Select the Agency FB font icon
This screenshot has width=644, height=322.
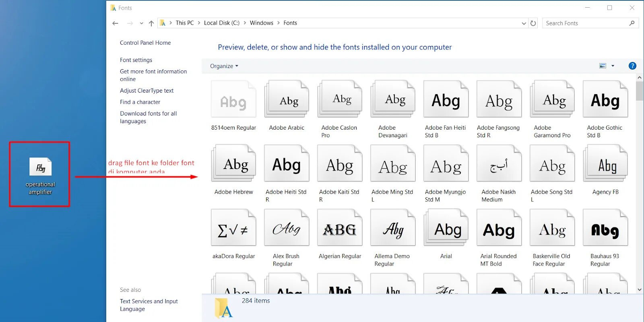[605, 163]
